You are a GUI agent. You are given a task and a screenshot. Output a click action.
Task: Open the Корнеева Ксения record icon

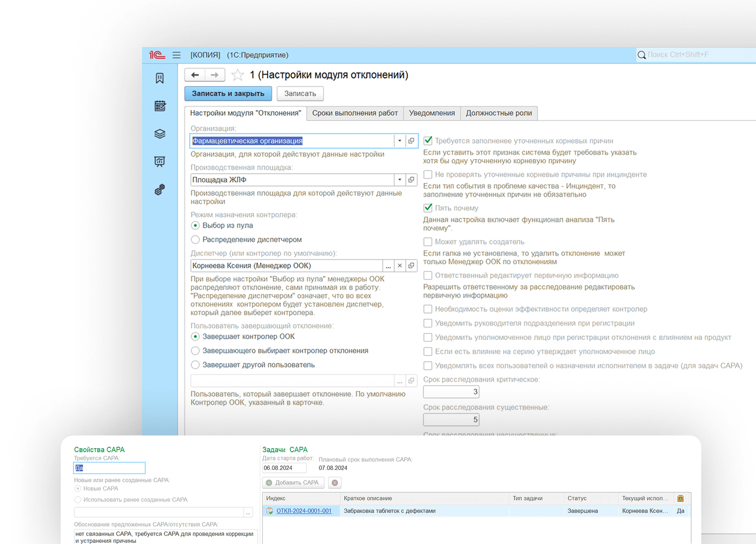(x=411, y=265)
